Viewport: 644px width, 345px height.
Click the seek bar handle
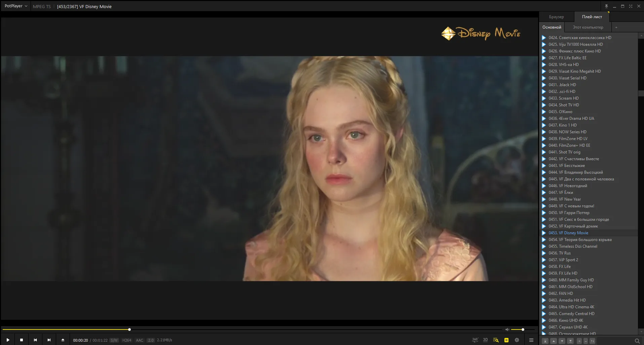coord(129,330)
